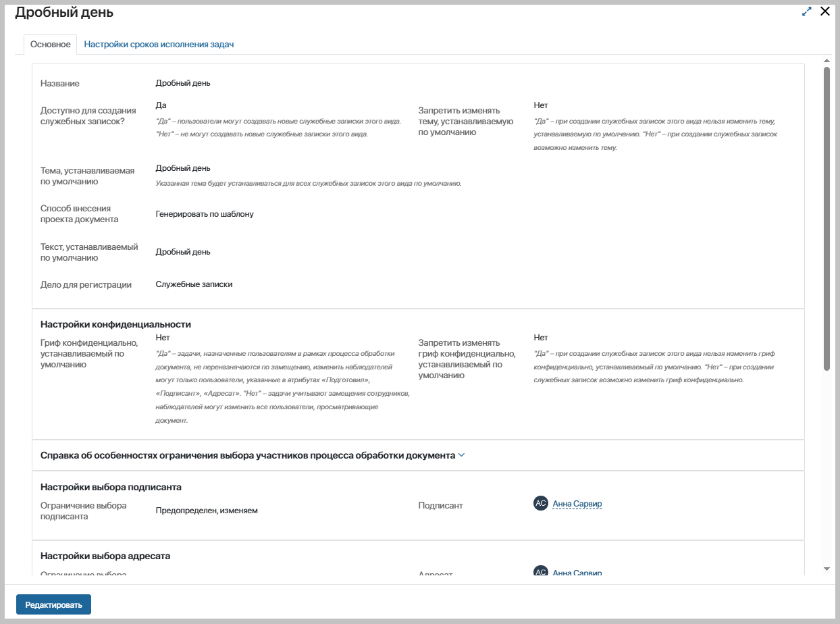This screenshot has width=840, height=624.
Task: Click the Служебные записки value
Action: point(194,284)
